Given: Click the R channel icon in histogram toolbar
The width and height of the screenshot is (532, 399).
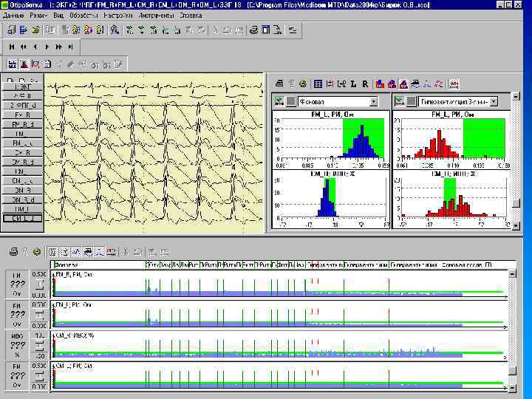Looking at the screenshot, I should coord(366,84).
